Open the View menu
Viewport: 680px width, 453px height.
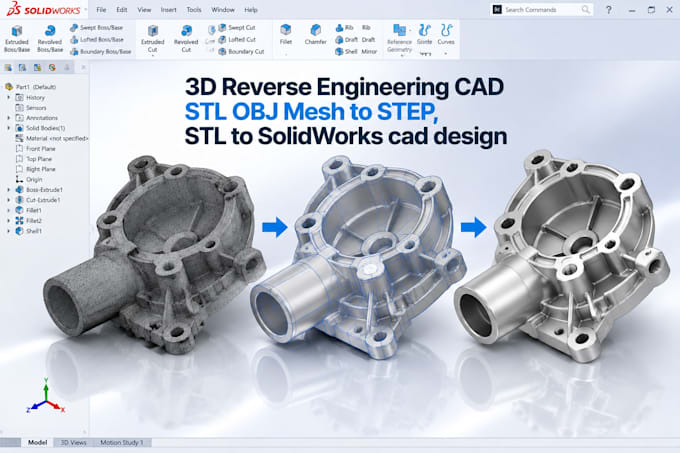coord(144,10)
